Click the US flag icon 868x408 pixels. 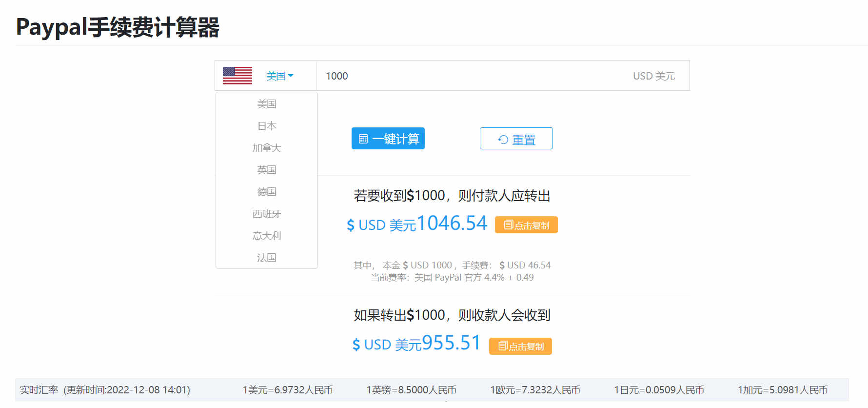(x=237, y=76)
